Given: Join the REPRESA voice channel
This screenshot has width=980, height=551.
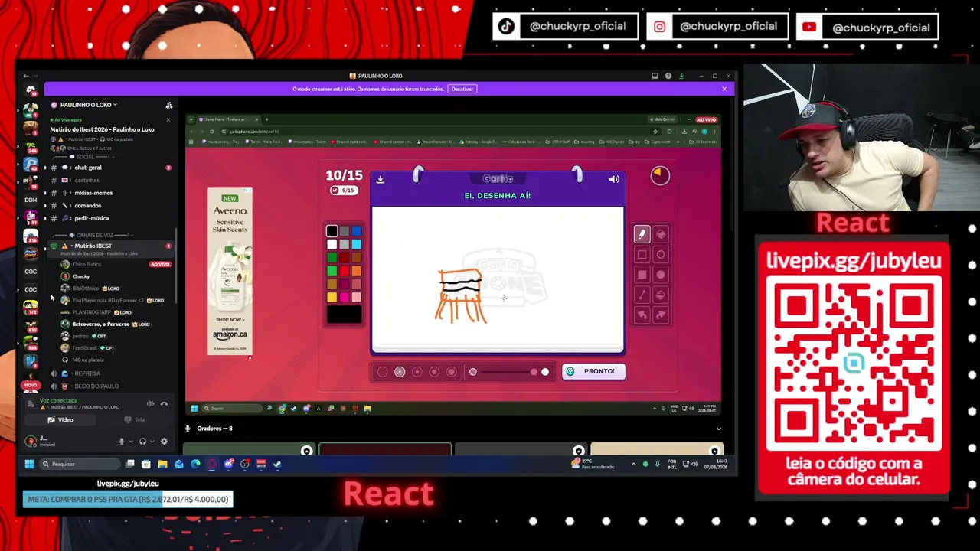Looking at the screenshot, I should 111,373.
